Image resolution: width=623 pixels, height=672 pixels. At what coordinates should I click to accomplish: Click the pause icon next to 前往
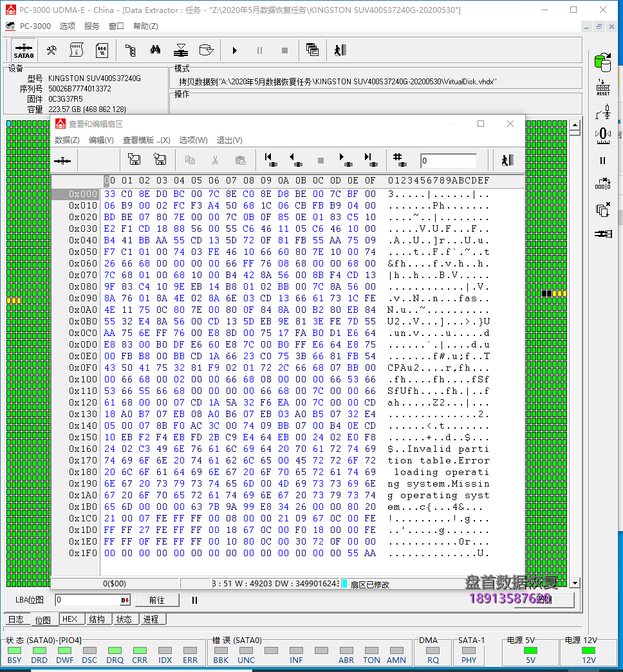[x=194, y=600]
